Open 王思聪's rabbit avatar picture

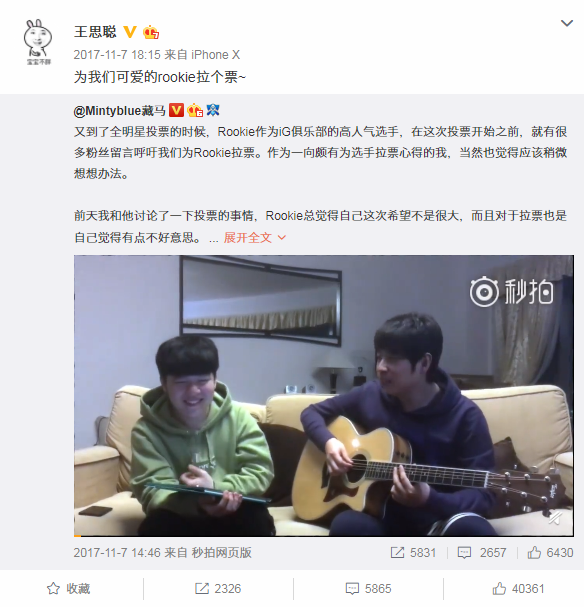(x=38, y=42)
